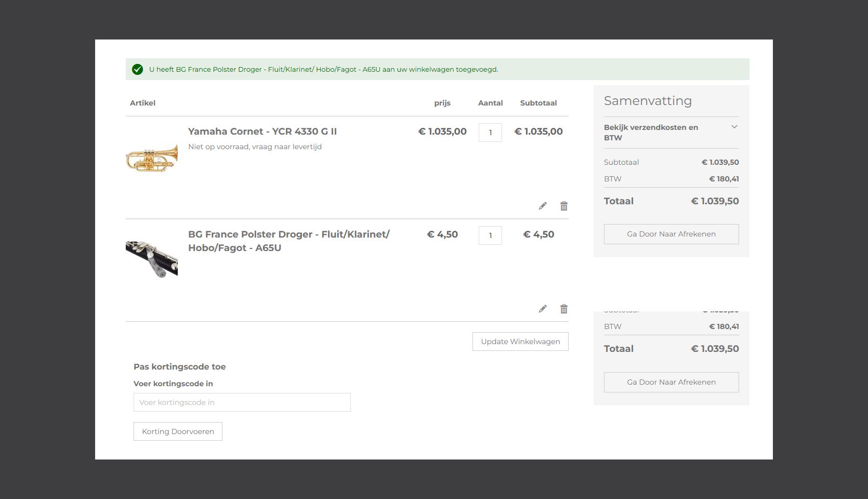This screenshot has height=499, width=868.
Task: Click the Yamaha Cornet product thumbnail
Action: 152,157
